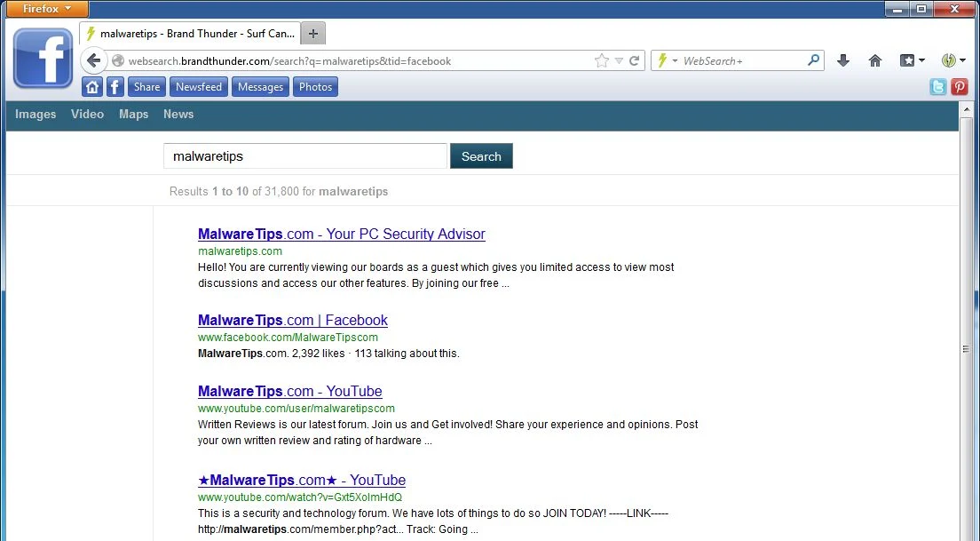Click the magnifier in WebSearch+ bar
The image size is (980, 541).
point(813,60)
